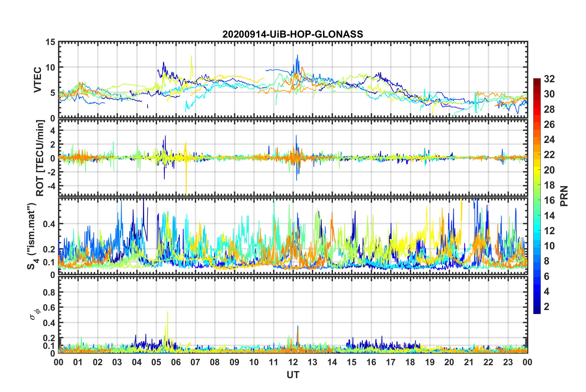Screen dimensions: 586x392
Task: Click the UT x-axis label
Action: pos(293,375)
